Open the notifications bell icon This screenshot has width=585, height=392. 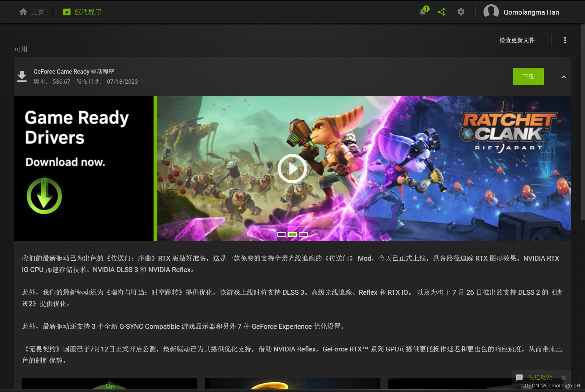pyautogui.click(x=423, y=12)
